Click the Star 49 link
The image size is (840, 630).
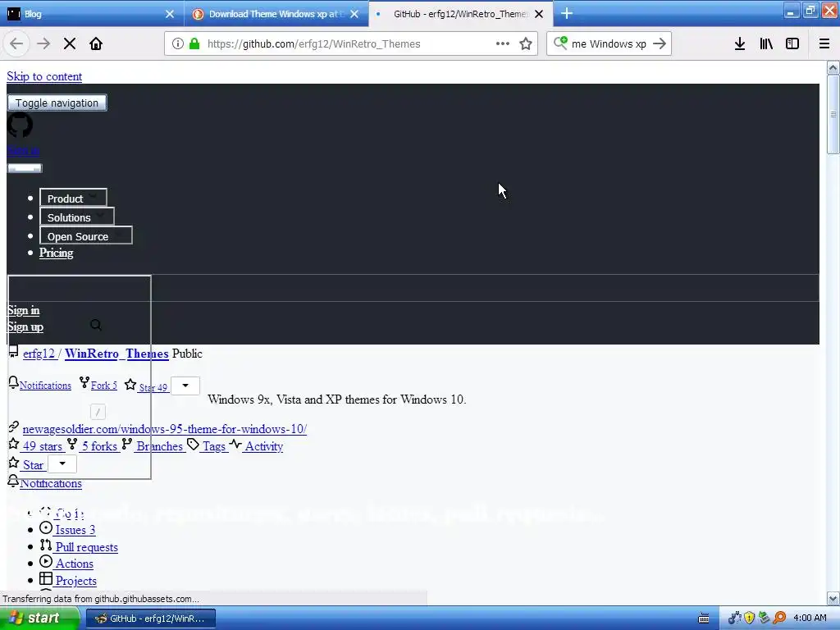tap(153, 387)
